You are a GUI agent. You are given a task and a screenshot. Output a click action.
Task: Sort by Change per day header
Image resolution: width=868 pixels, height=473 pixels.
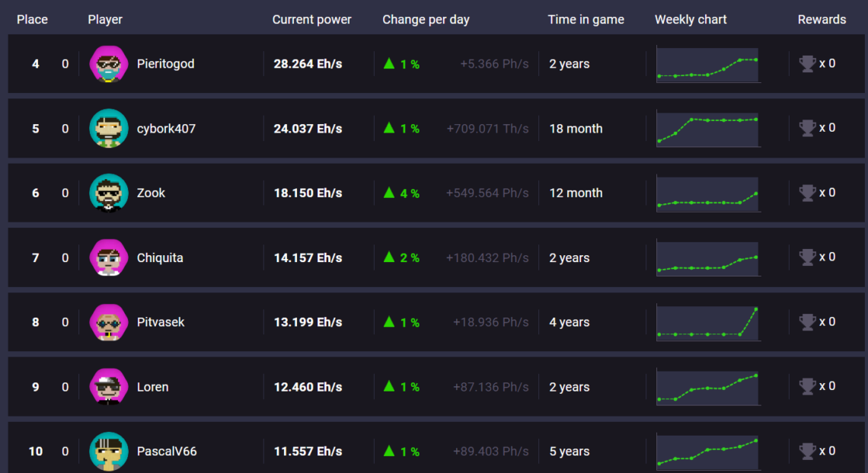(426, 19)
